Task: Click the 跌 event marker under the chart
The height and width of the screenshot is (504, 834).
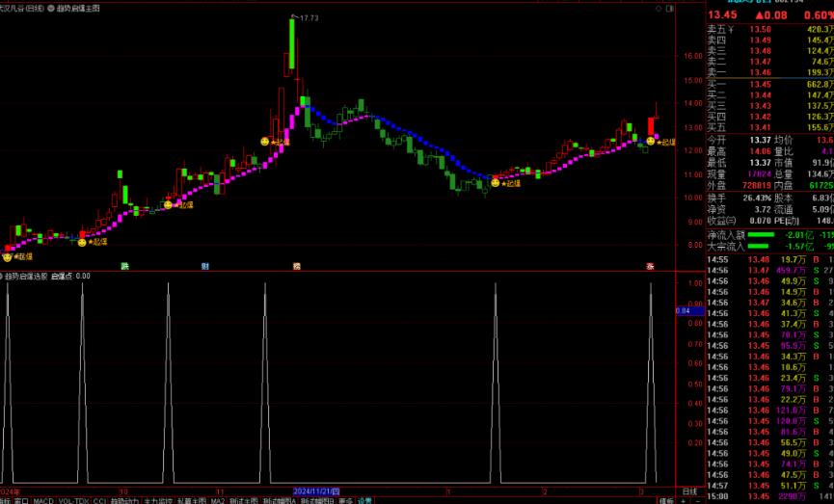Action: coord(125,266)
